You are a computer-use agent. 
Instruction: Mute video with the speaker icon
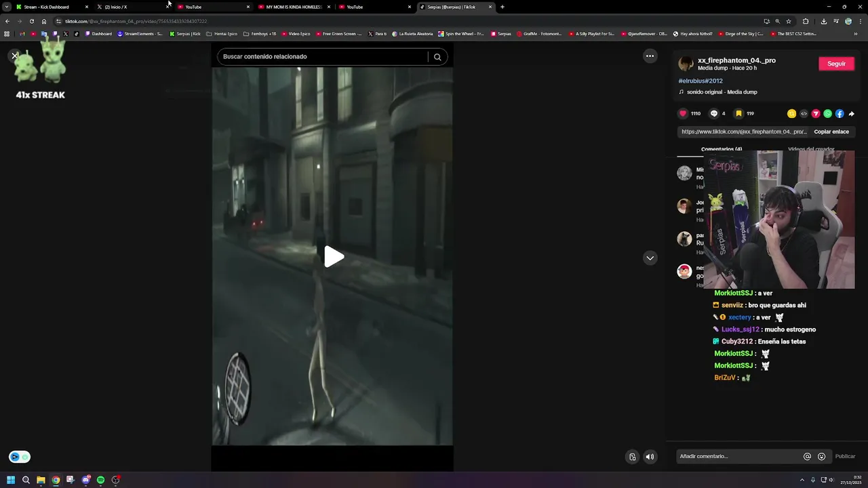[650, 457]
